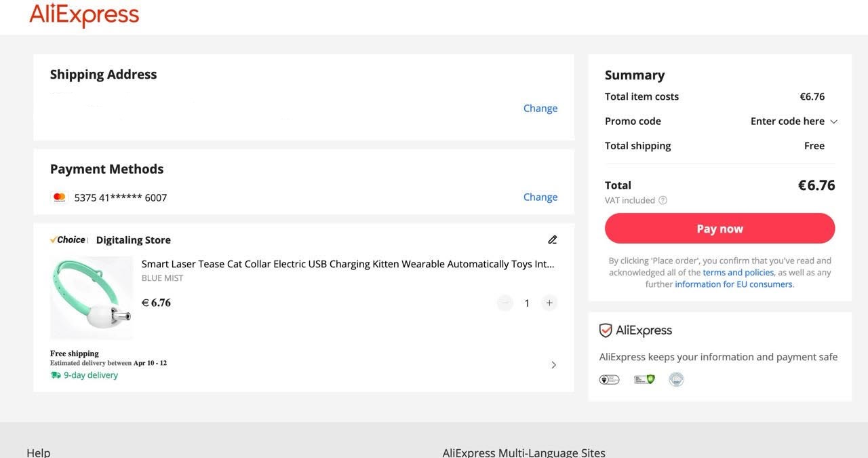Click the round blue certification badge
Viewport: 868px width, 458px height.
(x=676, y=379)
